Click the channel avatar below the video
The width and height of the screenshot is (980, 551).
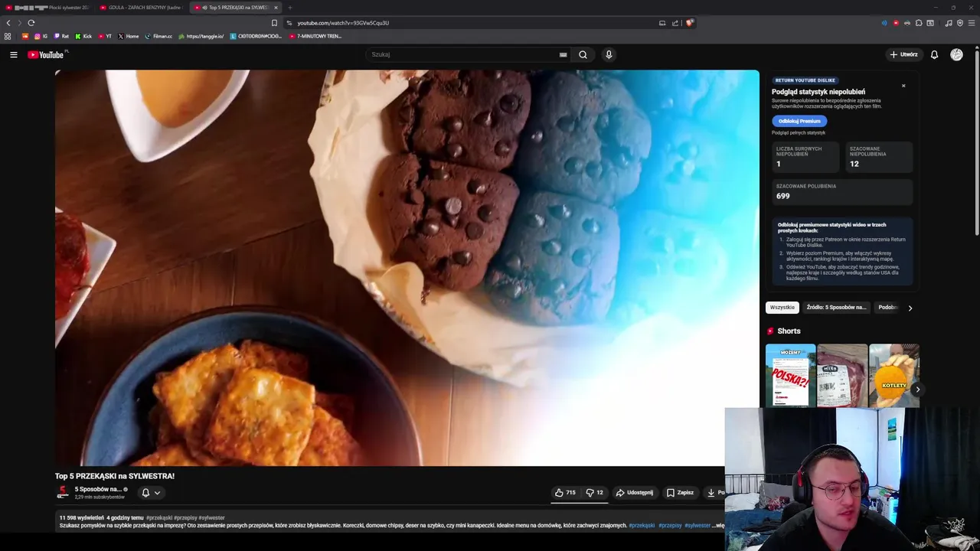[63, 493]
